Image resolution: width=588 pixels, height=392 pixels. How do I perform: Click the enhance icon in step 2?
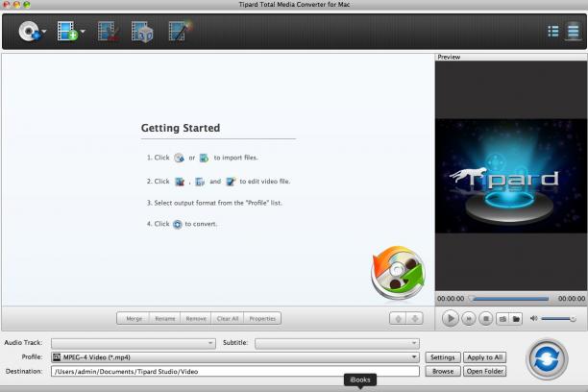[231, 182]
